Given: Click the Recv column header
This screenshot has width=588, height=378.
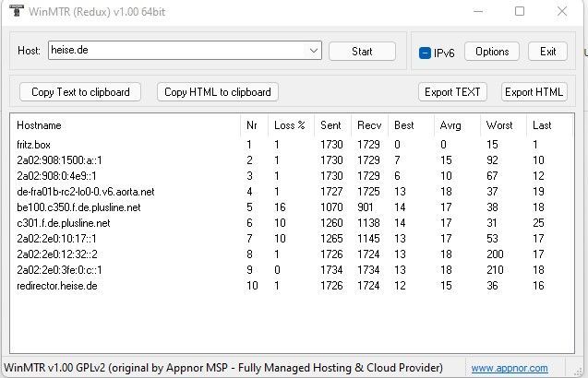Looking at the screenshot, I should pyautogui.click(x=370, y=125).
